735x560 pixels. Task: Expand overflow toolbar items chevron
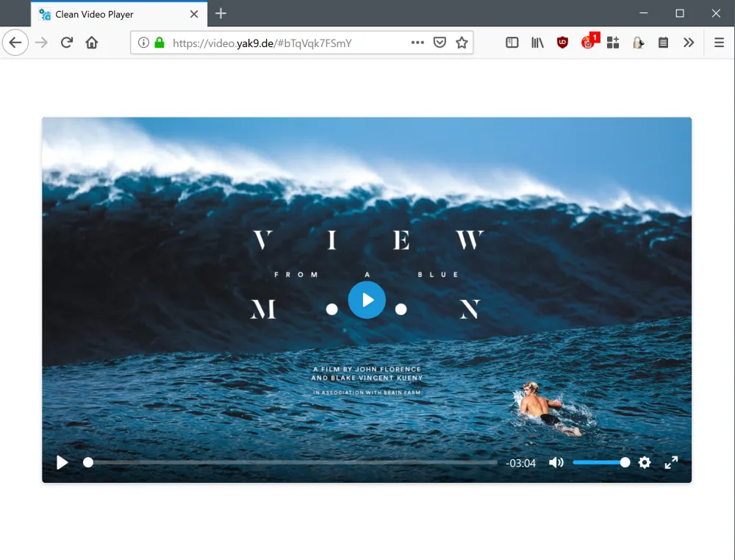[688, 43]
